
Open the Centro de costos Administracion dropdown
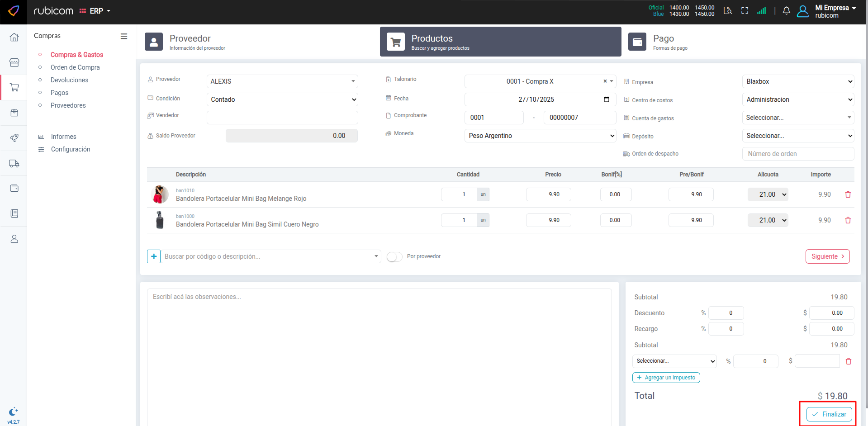[797, 99]
